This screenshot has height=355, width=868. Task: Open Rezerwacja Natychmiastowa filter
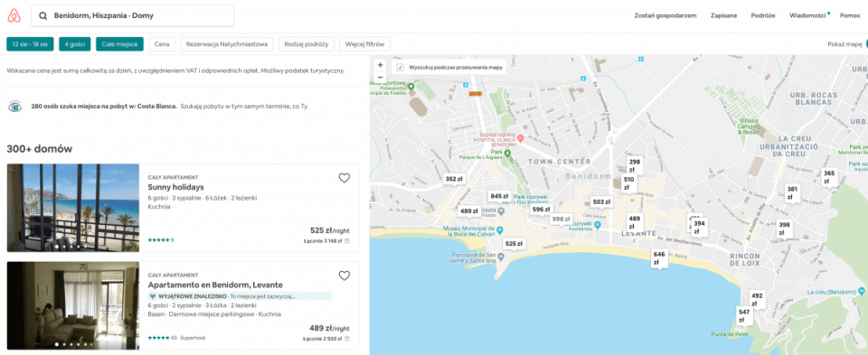(227, 44)
